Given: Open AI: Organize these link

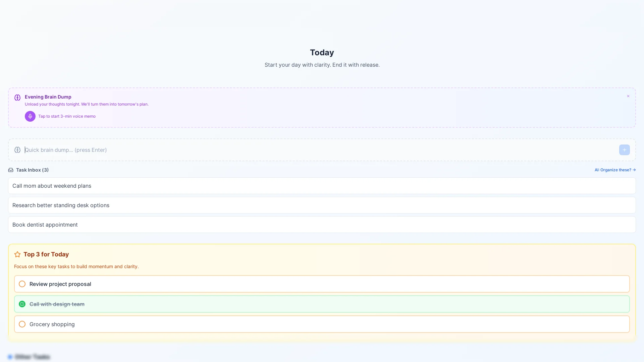Looking at the screenshot, I should point(615,170).
